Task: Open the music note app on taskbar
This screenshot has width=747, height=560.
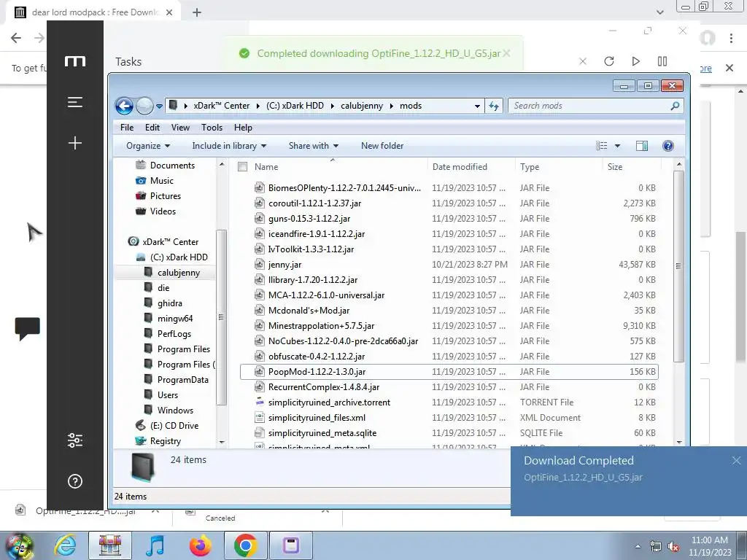Action: click(155, 545)
